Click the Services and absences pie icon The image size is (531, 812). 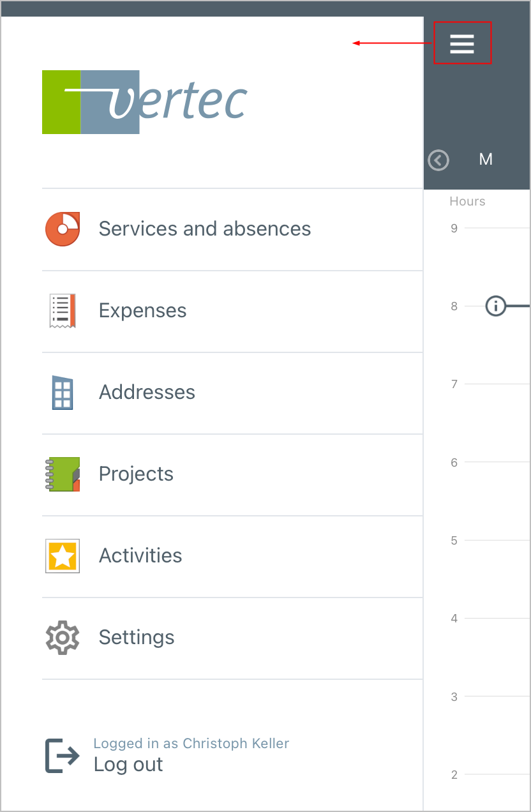click(62, 229)
